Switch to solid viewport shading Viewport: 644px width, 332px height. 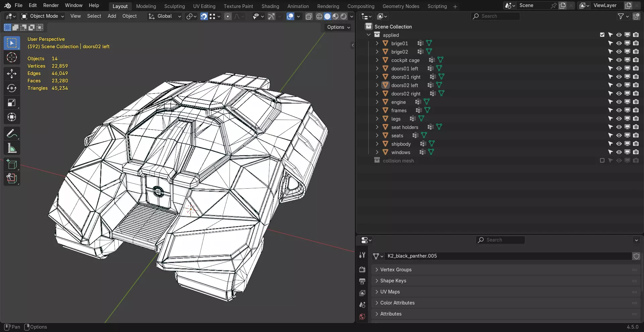(327, 16)
